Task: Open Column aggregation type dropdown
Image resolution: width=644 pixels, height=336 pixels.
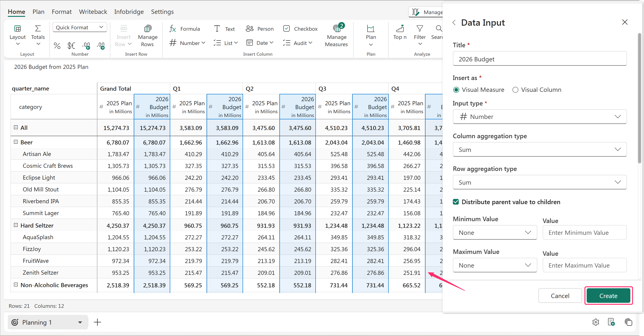Action: click(540, 150)
